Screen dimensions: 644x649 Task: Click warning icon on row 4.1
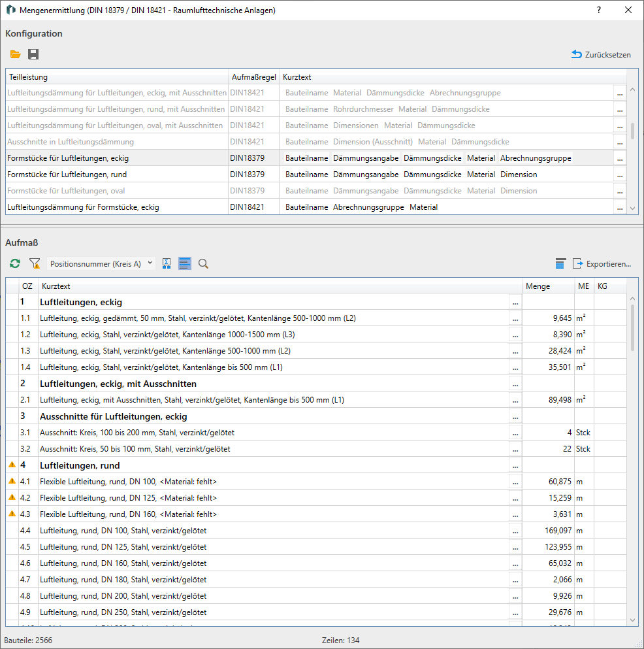point(12,481)
